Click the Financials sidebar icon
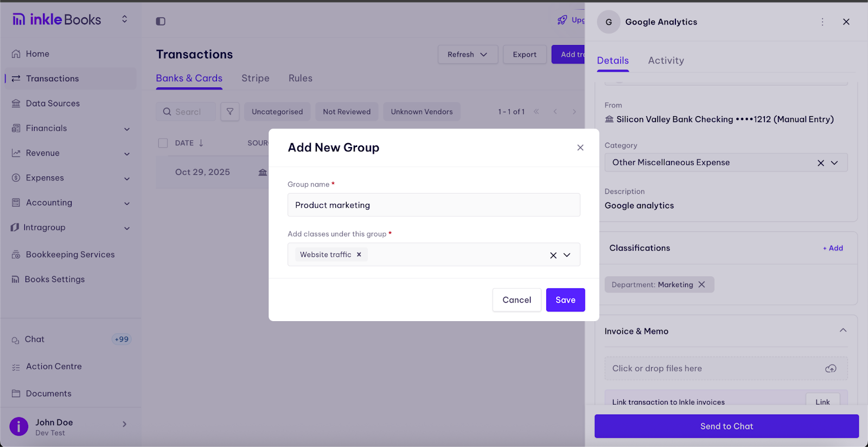This screenshot has height=447, width=868. (16, 128)
